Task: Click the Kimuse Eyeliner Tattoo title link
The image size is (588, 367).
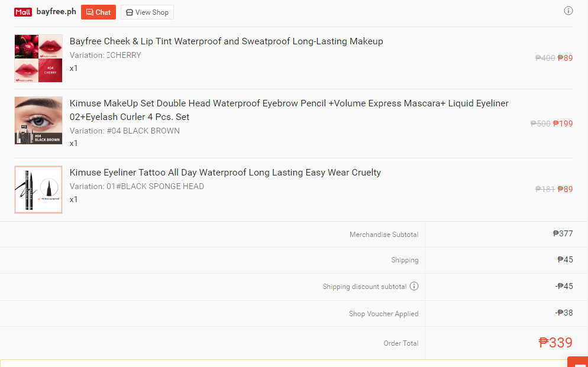Action: tap(225, 172)
